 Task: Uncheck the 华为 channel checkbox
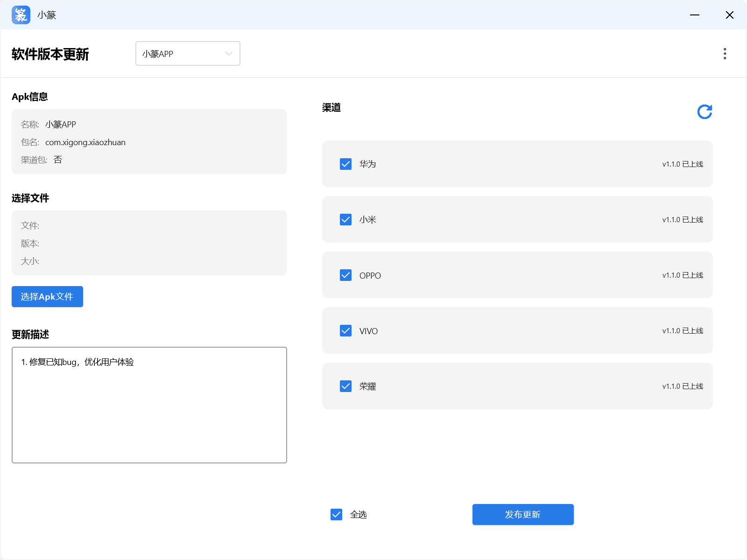click(x=345, y=164)
